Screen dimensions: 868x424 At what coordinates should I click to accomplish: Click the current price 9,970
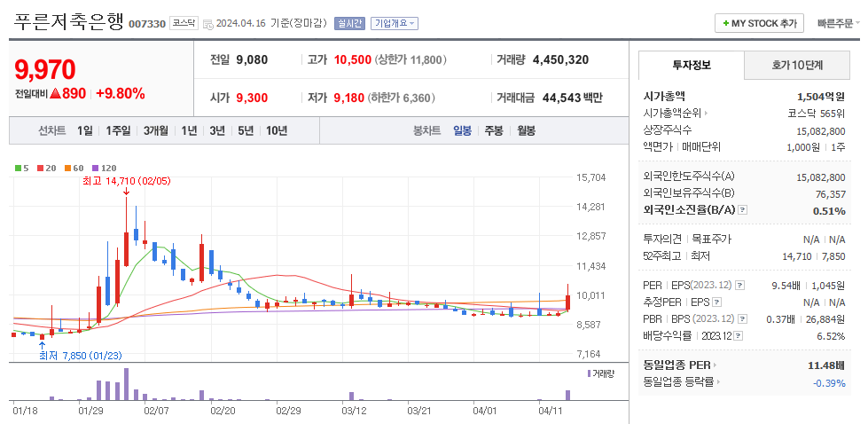tap(45, 69)
